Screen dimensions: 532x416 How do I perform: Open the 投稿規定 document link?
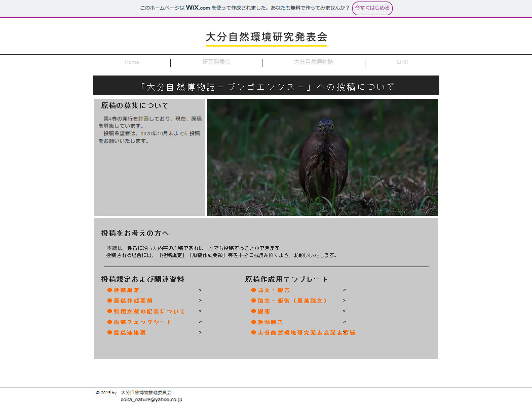point(126,290)
